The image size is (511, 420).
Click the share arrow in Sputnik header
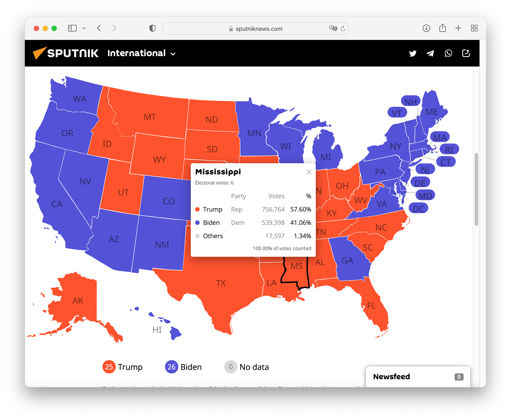[x=466, y=53]
